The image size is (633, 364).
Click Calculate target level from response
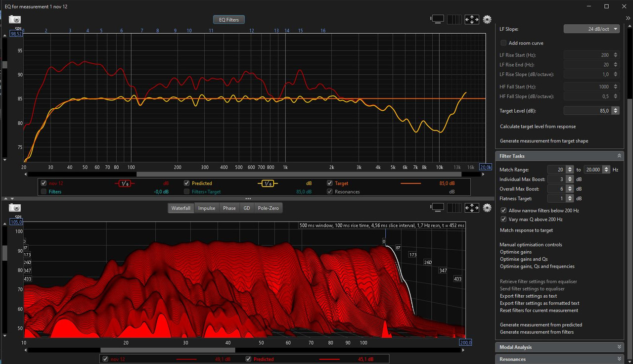pos(538,127)
